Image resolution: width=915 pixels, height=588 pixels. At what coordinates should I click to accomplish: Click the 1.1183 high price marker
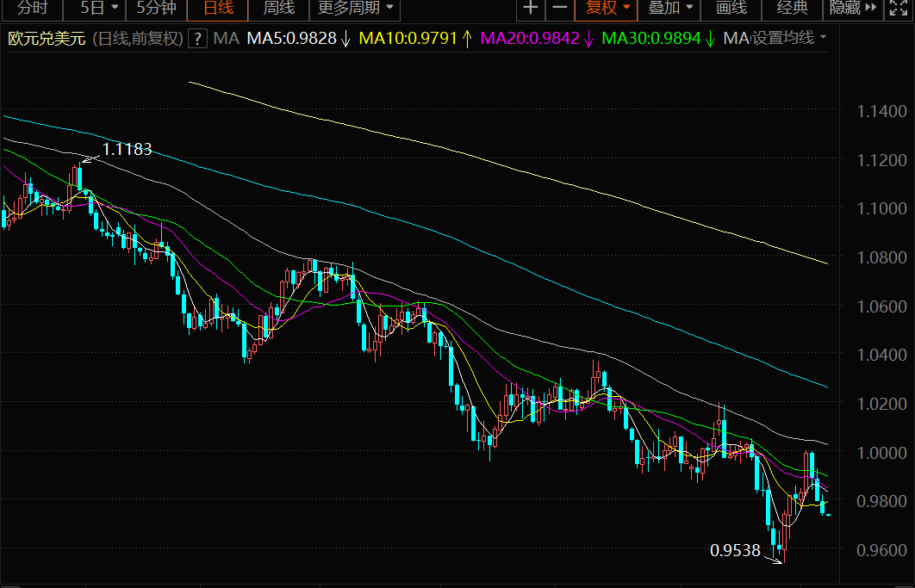127,149
